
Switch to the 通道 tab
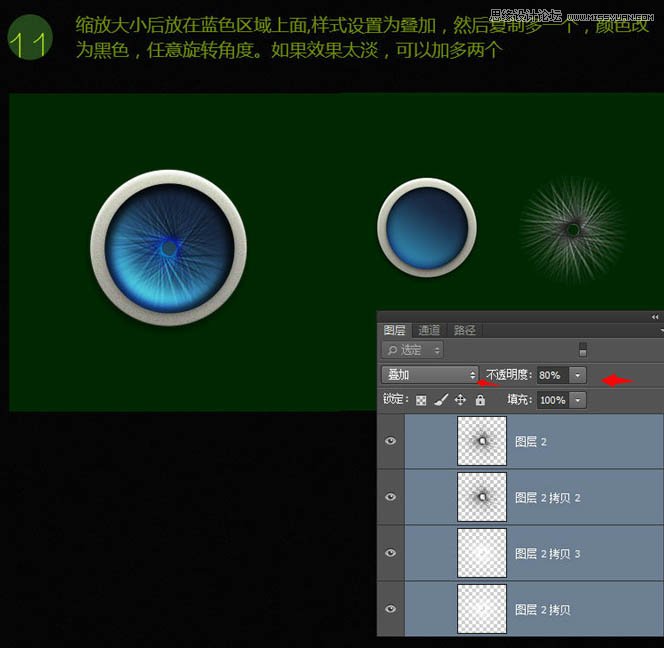(429, 330)
